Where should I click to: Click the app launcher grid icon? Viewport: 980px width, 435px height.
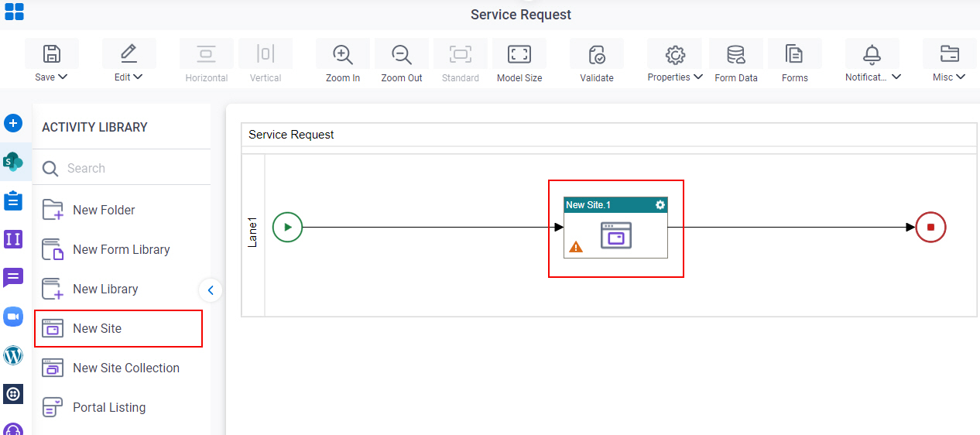(14, 12)
